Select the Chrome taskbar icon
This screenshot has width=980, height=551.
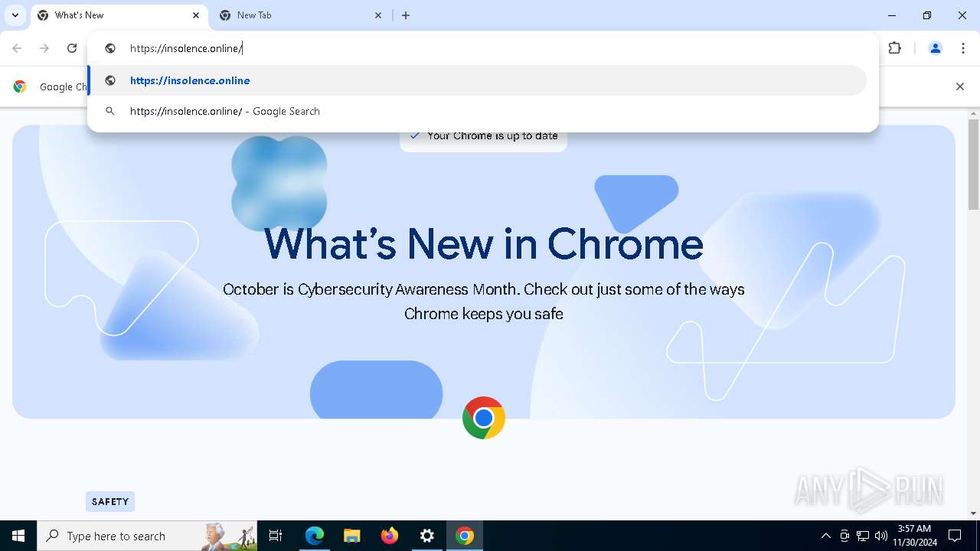[x=464, y=536]
